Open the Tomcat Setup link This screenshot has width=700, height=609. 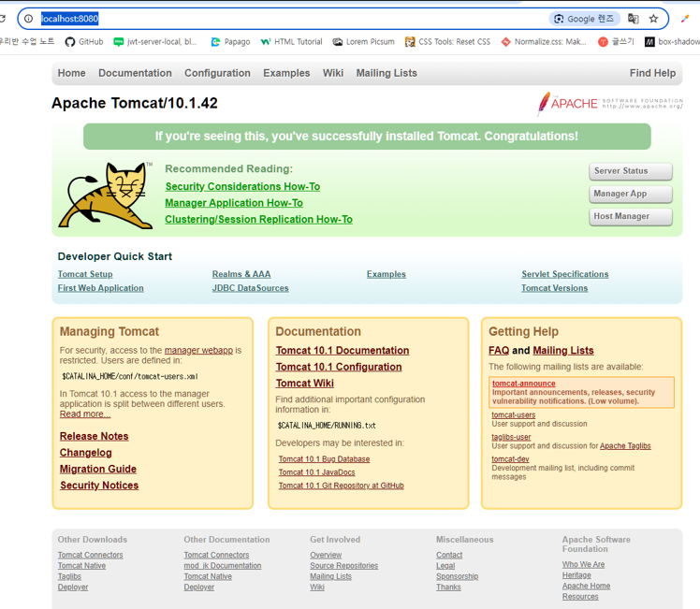tap(85, 274)
